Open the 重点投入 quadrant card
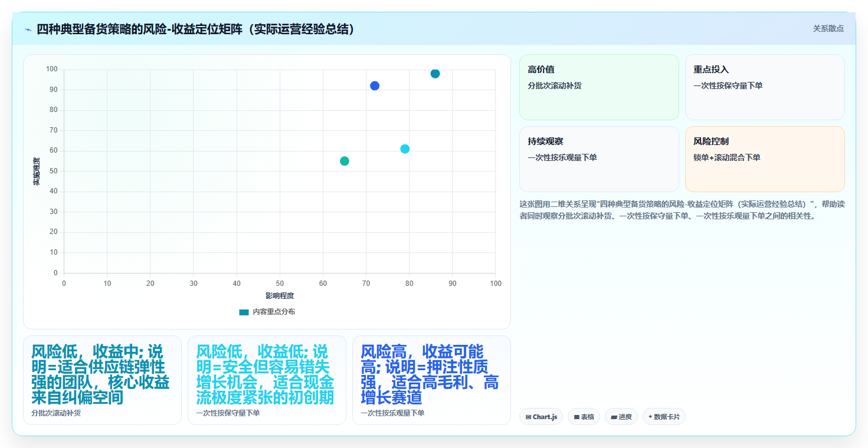Viewport: 868px width, 448px height. 765,87
